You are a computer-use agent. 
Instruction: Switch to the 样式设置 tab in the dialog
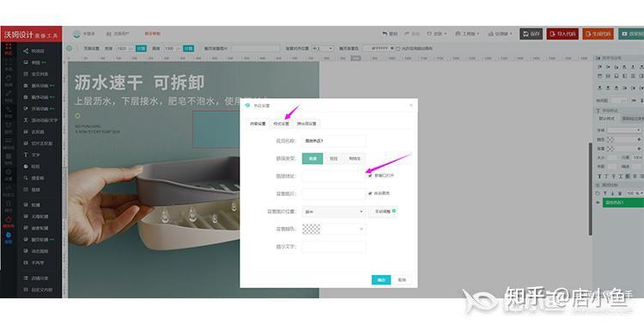(282, 124)
